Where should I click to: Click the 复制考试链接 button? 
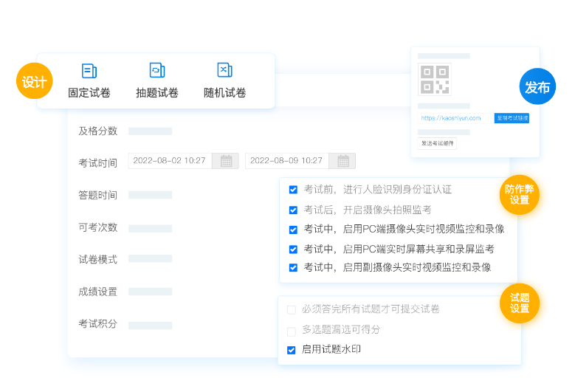point(512,118)
